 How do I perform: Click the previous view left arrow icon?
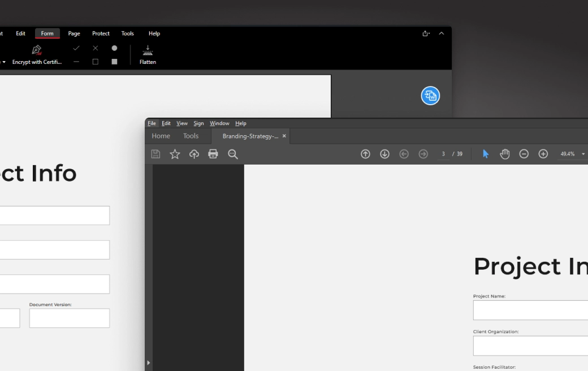click(404, 154)
